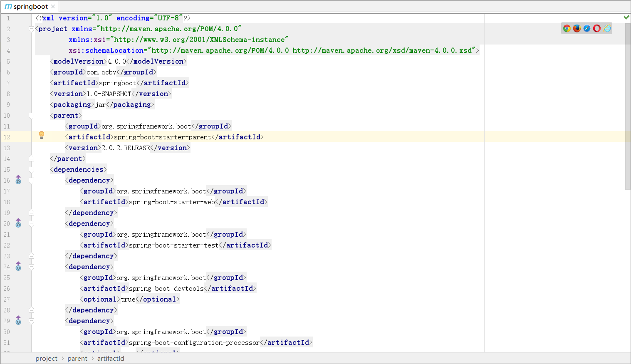This screenshot has height=364, width=631.
Task: Open pom in Opera browser icon
Action: [597, 28]
